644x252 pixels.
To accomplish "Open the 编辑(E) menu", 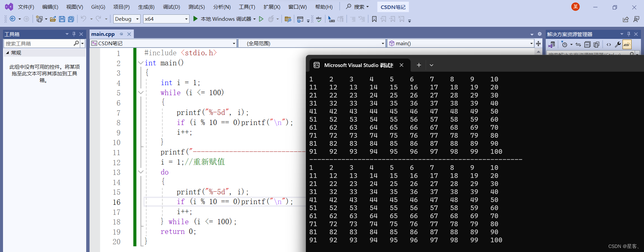I will [x=50, y=7].
